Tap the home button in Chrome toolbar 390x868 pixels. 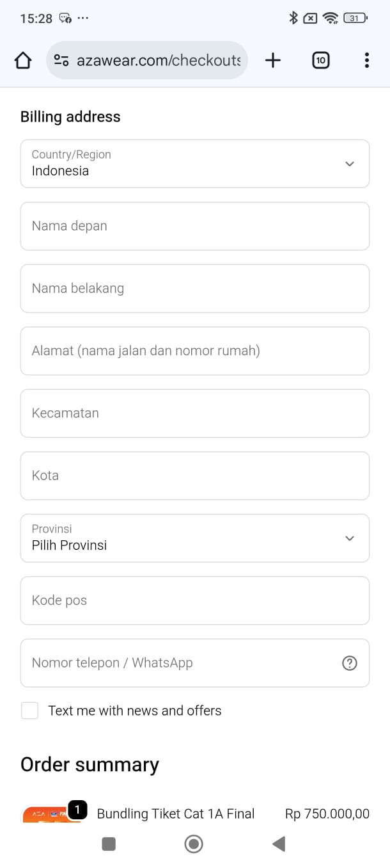[22, 60]
